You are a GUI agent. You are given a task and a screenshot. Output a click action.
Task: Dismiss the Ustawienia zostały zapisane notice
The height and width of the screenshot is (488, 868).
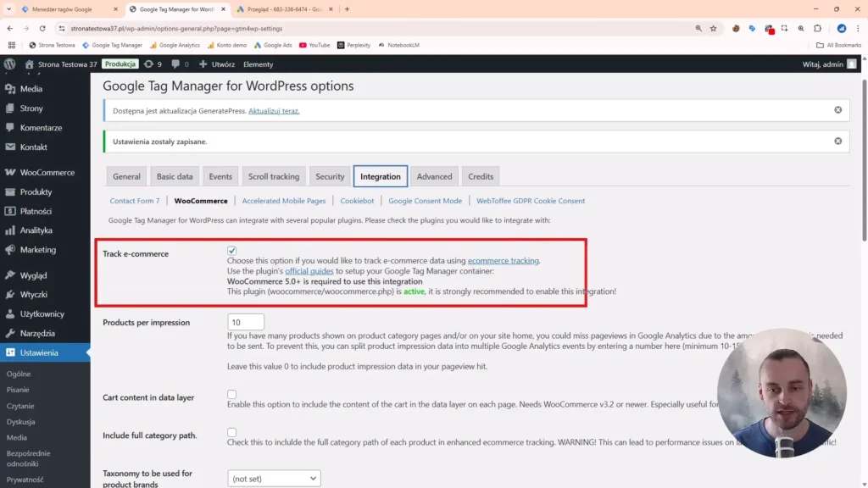[838, 141]
